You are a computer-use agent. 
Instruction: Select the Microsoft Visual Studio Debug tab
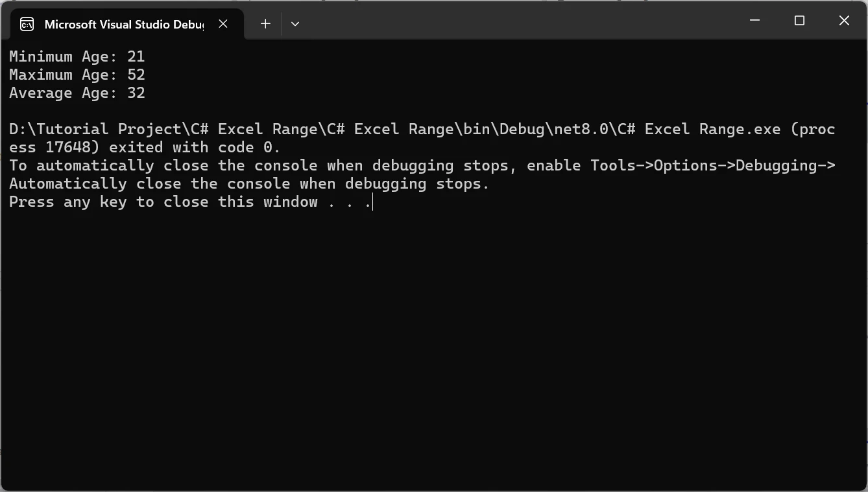(123, 25)
